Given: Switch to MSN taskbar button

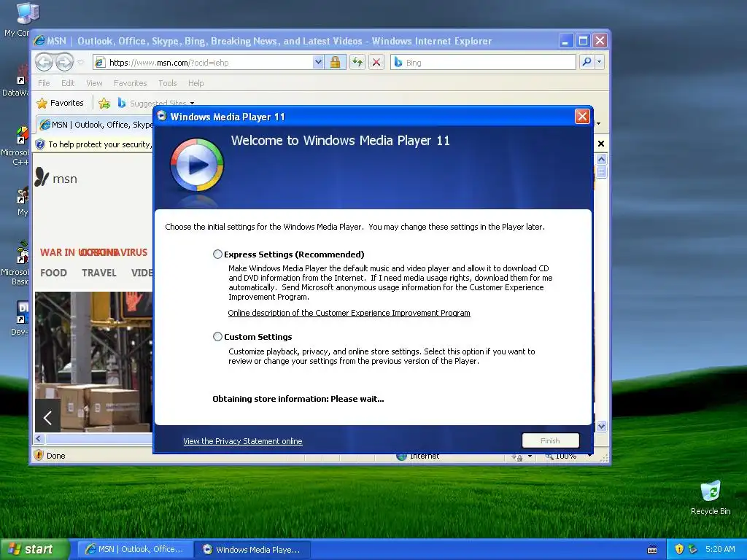Looking at the screenshot, I should (135, 550).
